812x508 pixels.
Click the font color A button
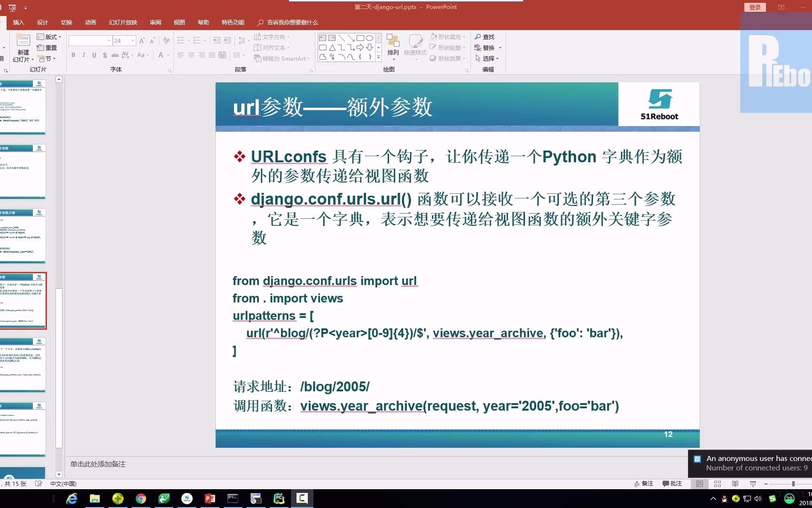click(x=161, y=55)
